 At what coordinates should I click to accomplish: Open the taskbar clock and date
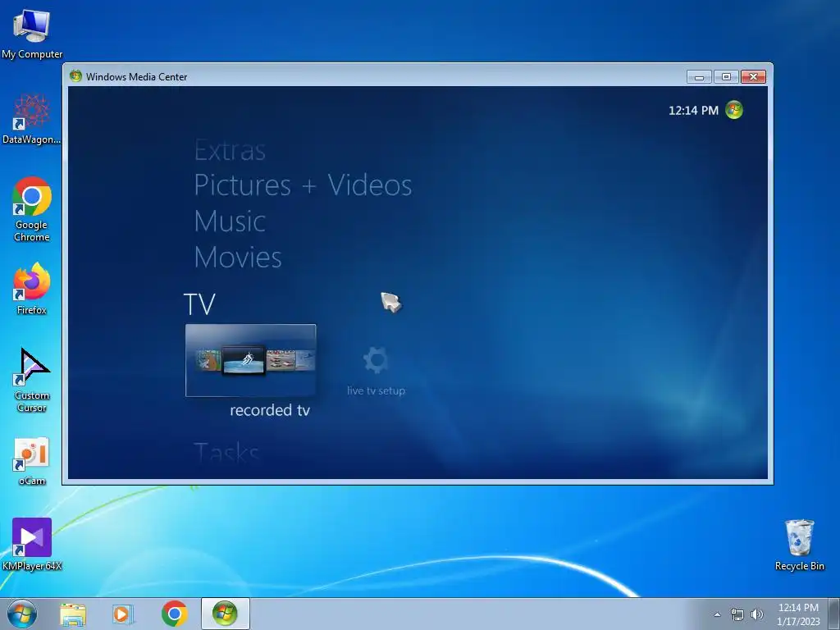798,614
